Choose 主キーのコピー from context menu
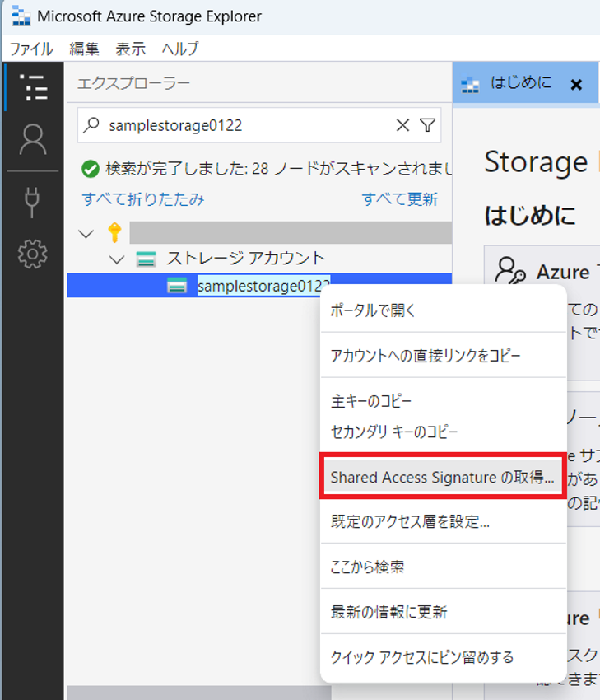Screen dimensions: 600x700 pyautogui.click(x=444, y=401)
